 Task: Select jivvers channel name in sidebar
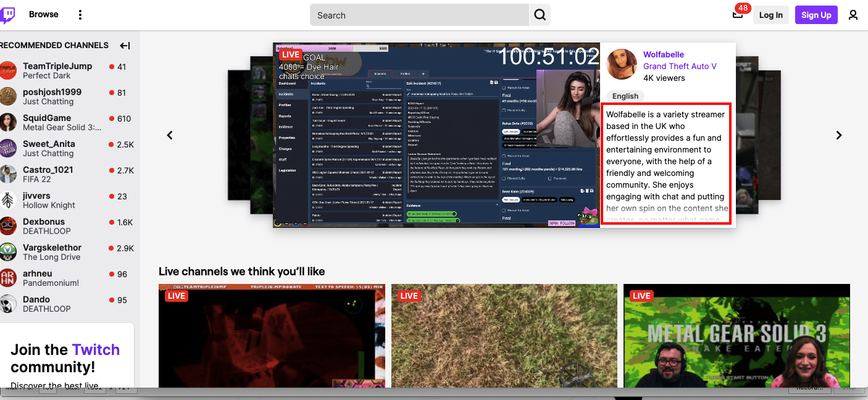click(36, 196)
